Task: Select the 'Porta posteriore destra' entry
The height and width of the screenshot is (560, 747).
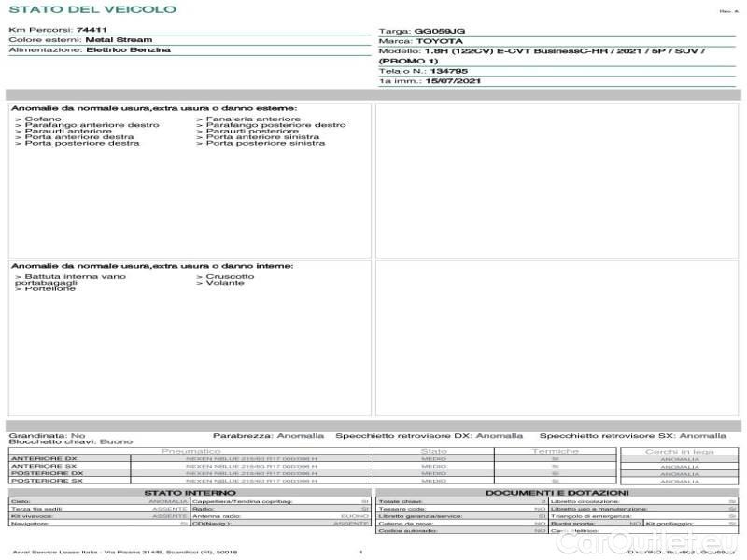Action: (x=78, y=143)
